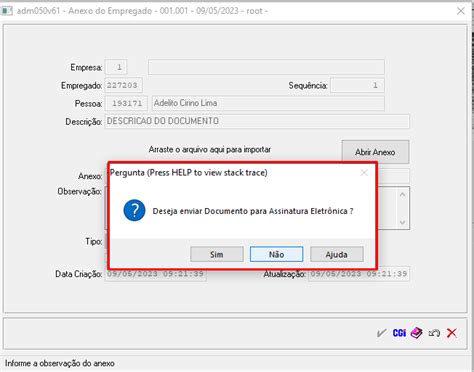Confirm sending with Sim button

(x=217, y=255)
